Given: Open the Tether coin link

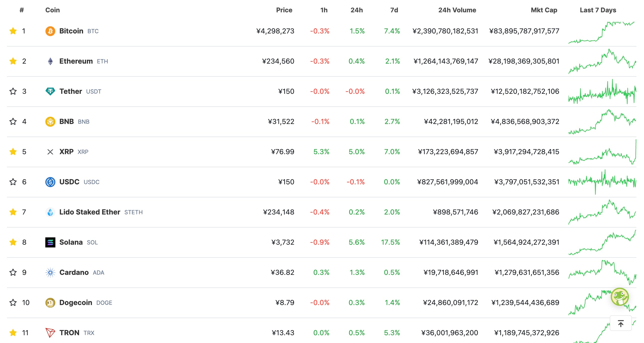Looking at the screenshot, I should coord(71,91).
